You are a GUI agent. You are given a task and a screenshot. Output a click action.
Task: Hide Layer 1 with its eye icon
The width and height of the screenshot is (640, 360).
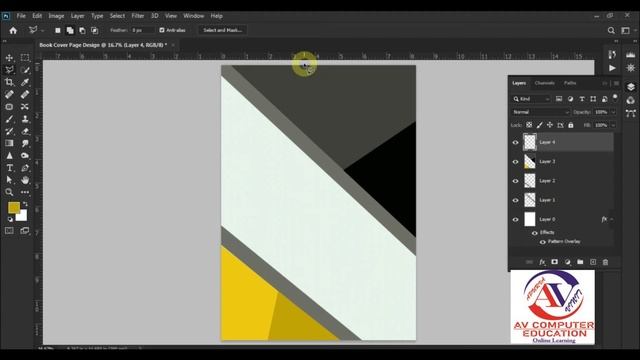515,200
